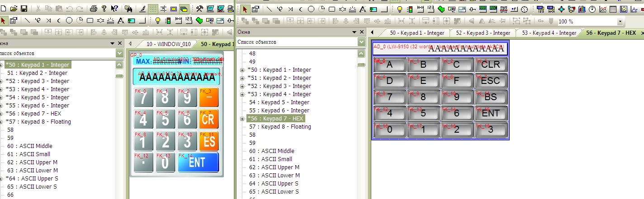644x199 pixels.
Task: Switch to the 52 - Keypad 3 - Integer tab
Action: [x=483, y=33]
